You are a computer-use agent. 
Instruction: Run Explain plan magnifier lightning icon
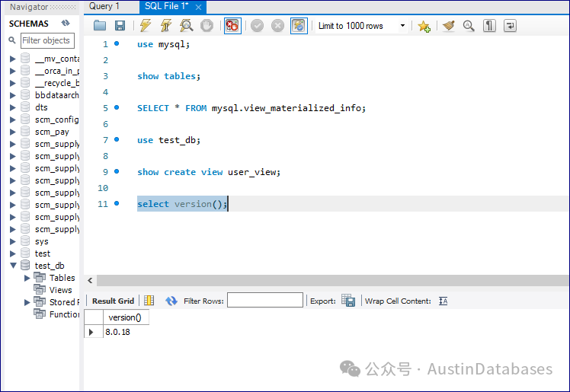tap(186, 26)
